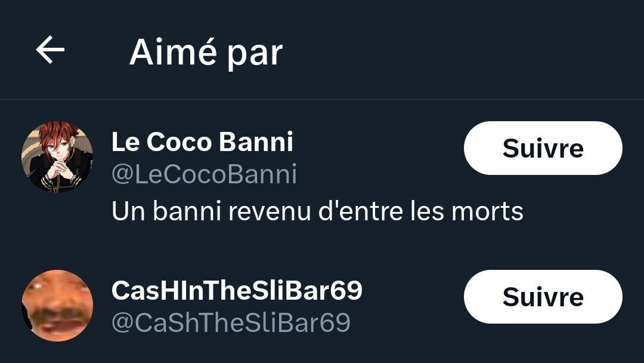644x363 pixels.
Task: Open the Le Coco Banni display name
Action: 202,142
